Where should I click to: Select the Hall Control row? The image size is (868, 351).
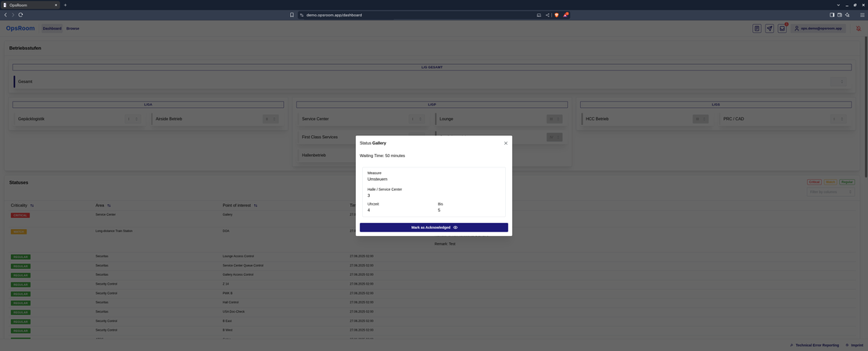point(434,303)
